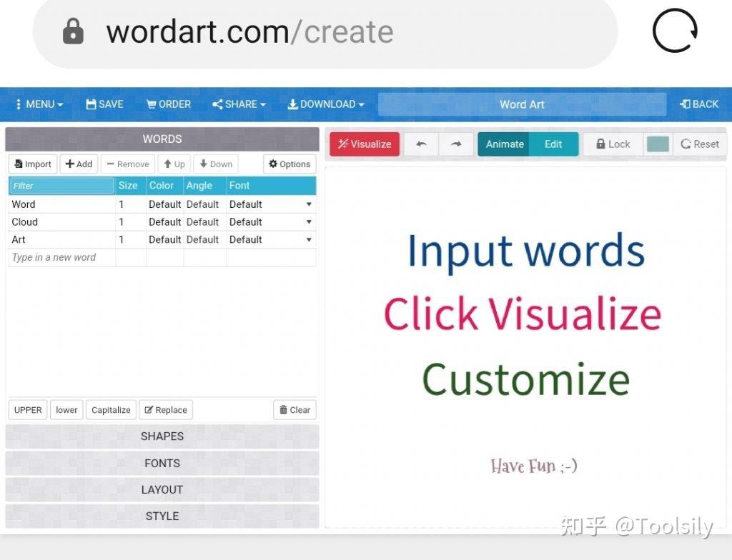This screenshot has width=732, height=560.
Task: Click the padlock icon in address bar
Action: point(73,31)
